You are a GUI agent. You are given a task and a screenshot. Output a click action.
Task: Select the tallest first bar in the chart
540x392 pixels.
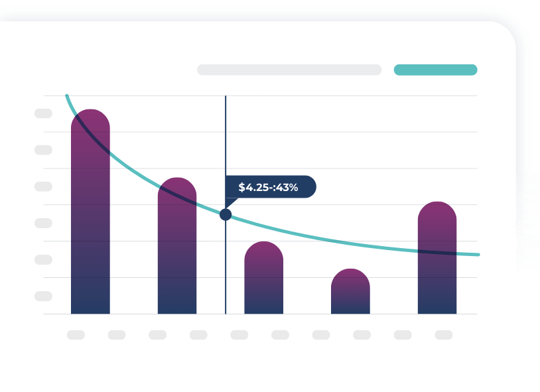click(x=90, y=212)
